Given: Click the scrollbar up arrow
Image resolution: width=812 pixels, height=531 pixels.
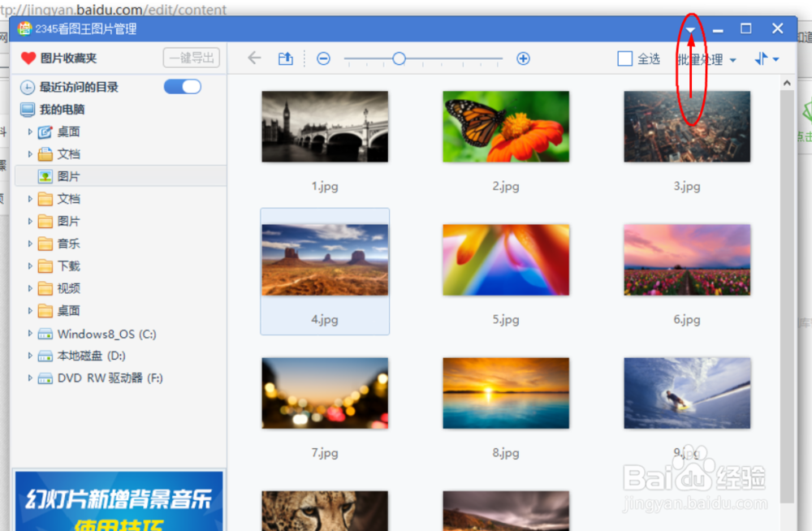Looking at the screenshot, I should (787, 82).
